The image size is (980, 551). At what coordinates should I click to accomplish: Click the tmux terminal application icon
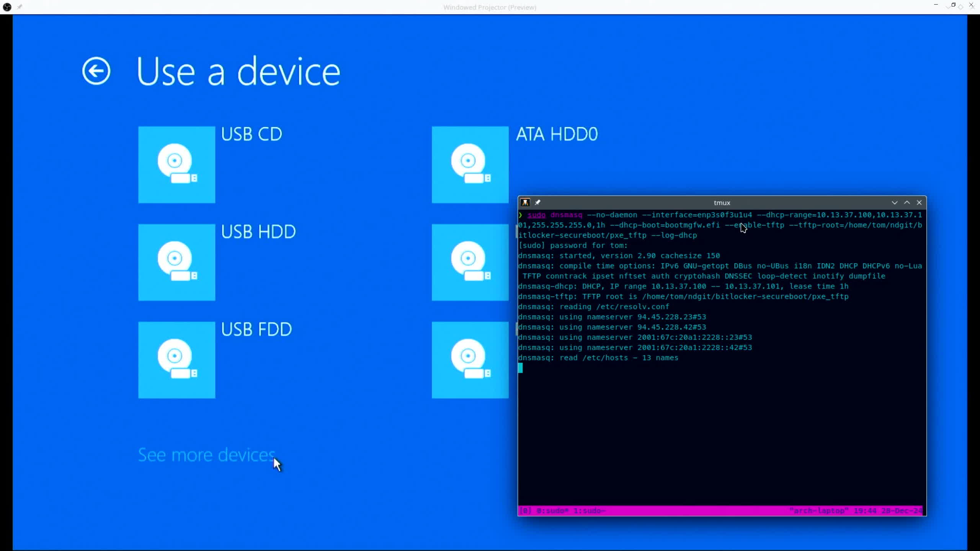point(525,202)
